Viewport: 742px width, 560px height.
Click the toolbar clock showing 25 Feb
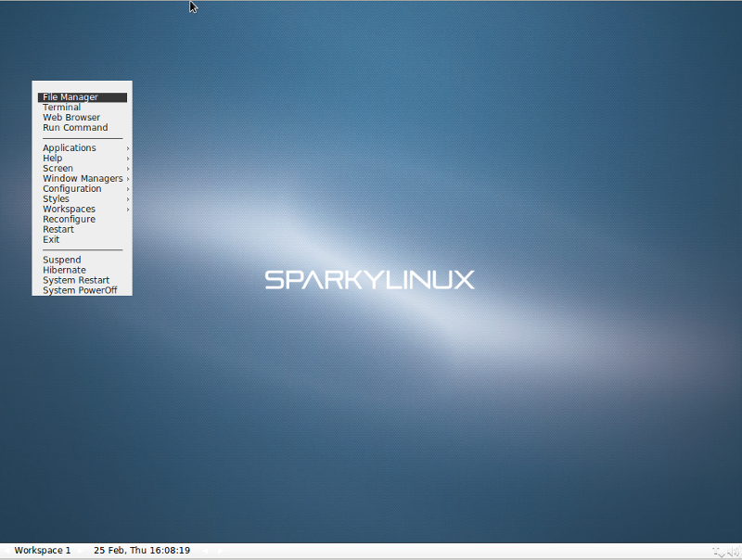[142, 551]
